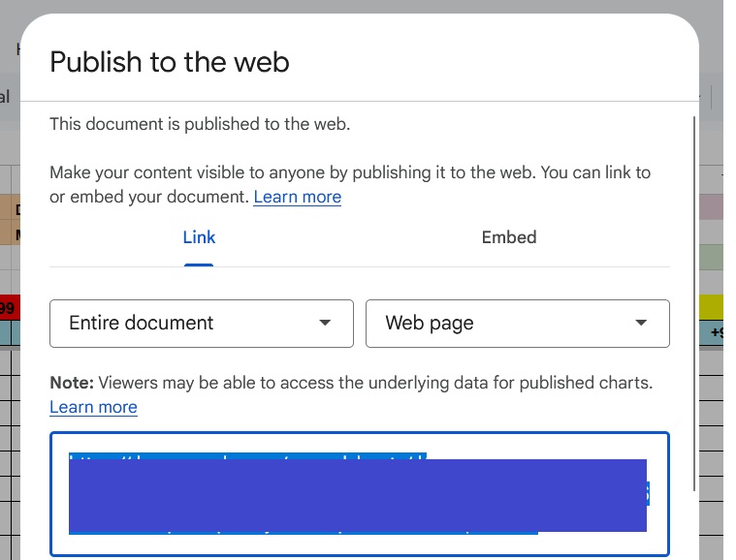Click the arrow icon beside Web page

[641, 324]
